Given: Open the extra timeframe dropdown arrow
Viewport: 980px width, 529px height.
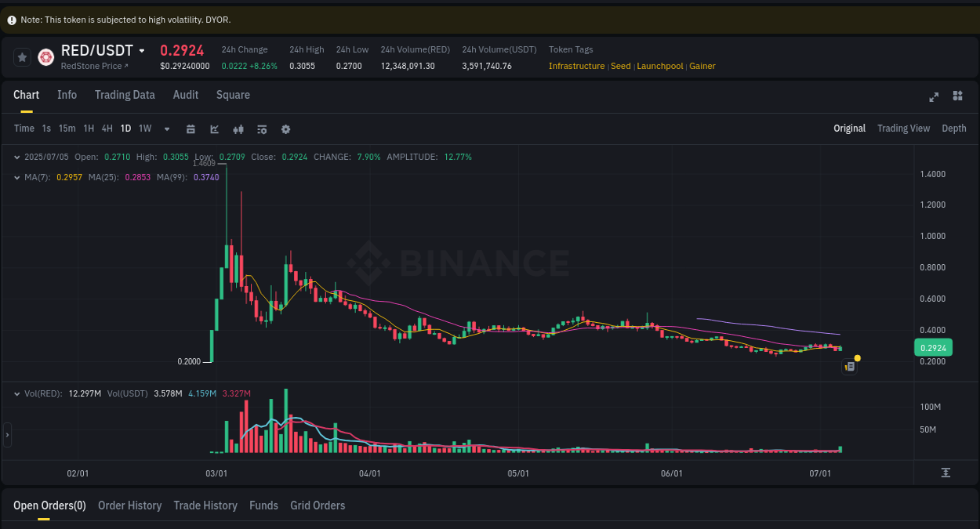Looking at the screenshot, I should pos(165,129).
